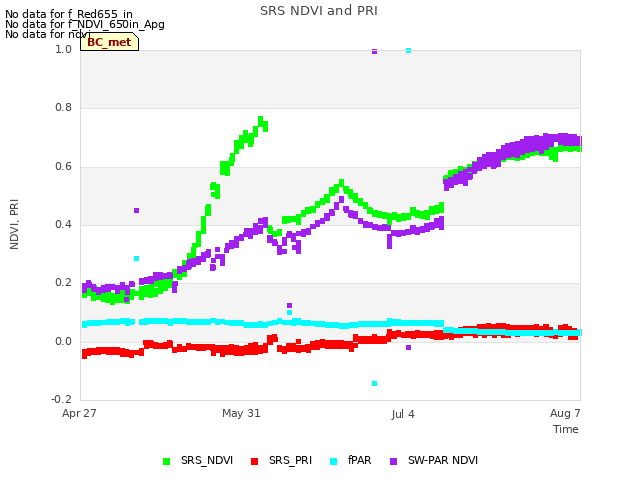Viewport: 640px width, 480px height.
Task: Select the chart title SRS NDVI and PRI
Action: pyautogui.click(x=319, y=11)
